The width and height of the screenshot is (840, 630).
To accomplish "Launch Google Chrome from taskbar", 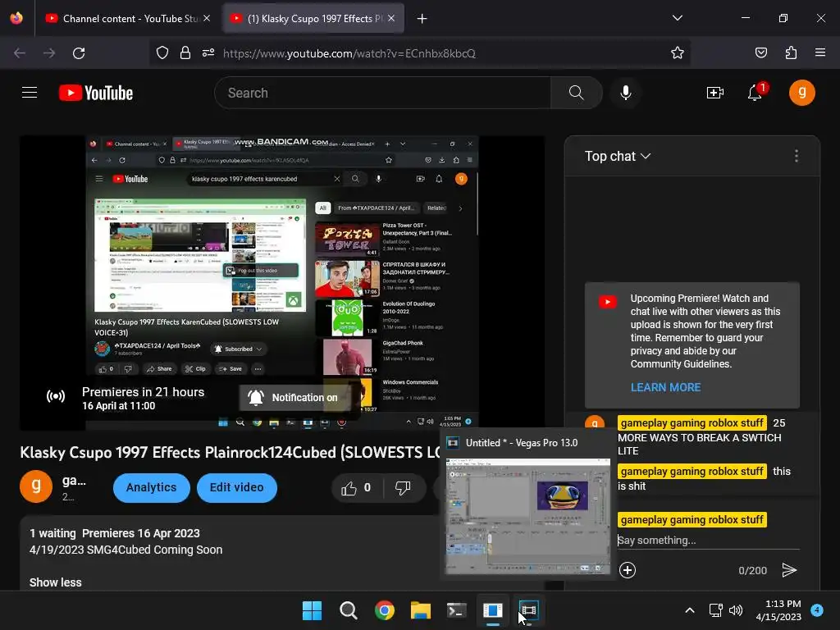I will (385, 610).
